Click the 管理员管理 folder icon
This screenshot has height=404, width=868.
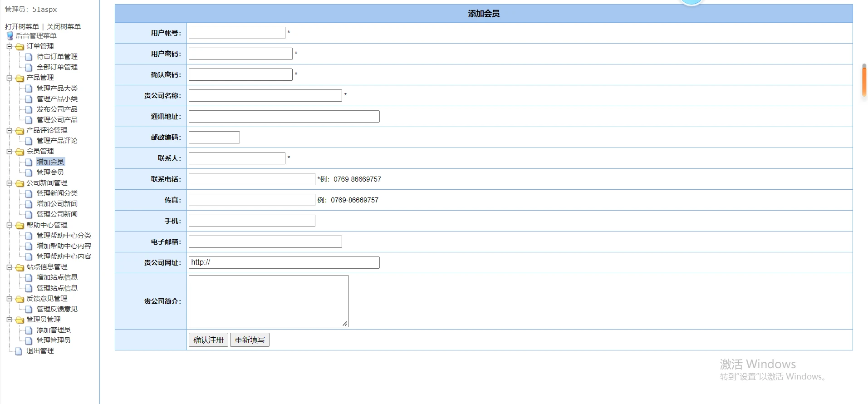20,320
